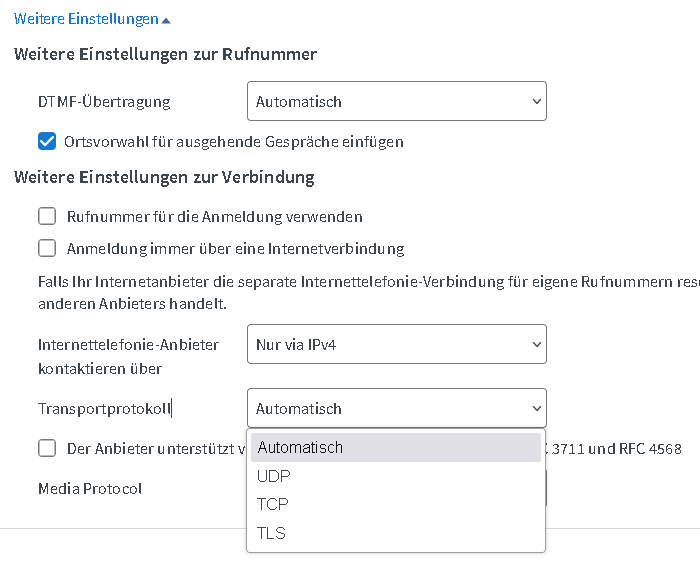
Task: Enable Rufnummer für die Anmeldung verwenden checkbox
Action: click(47, 216)
